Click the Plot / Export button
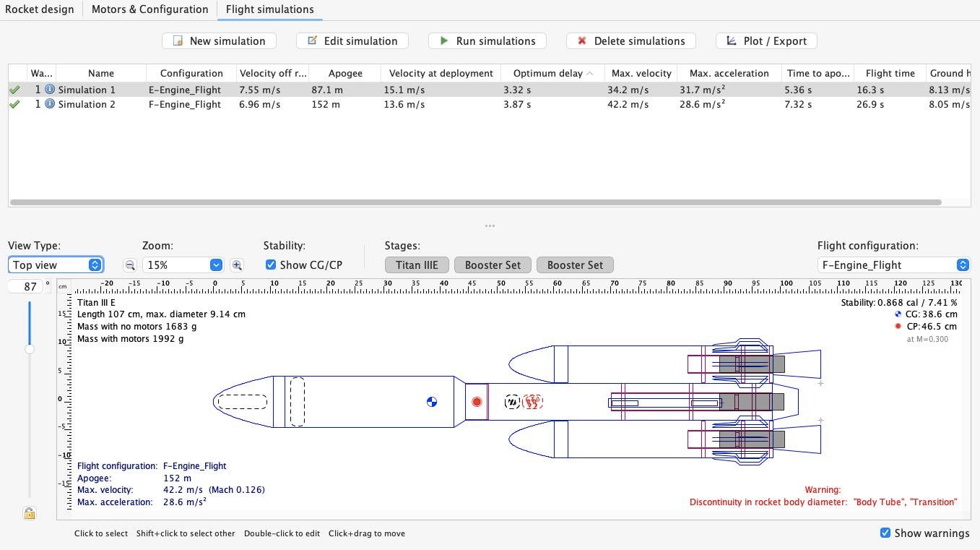Image resolution: width=980 pixels, height=550 pixels. tap(766, 41)
